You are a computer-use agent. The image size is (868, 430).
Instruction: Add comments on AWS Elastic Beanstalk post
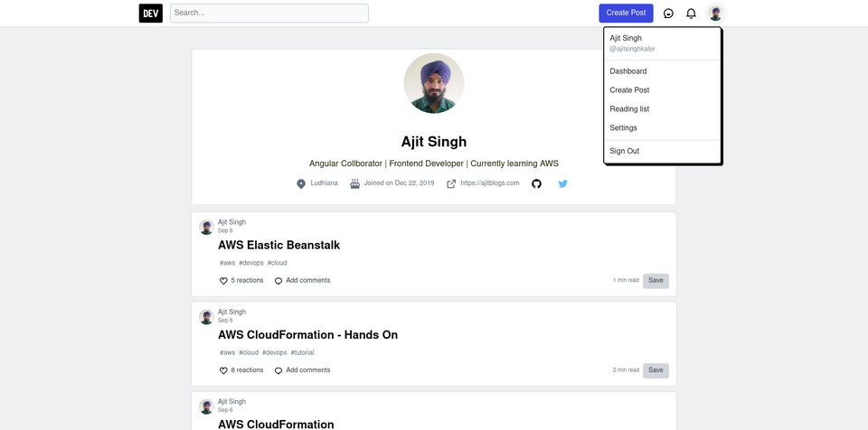click(x=307, y=281)
